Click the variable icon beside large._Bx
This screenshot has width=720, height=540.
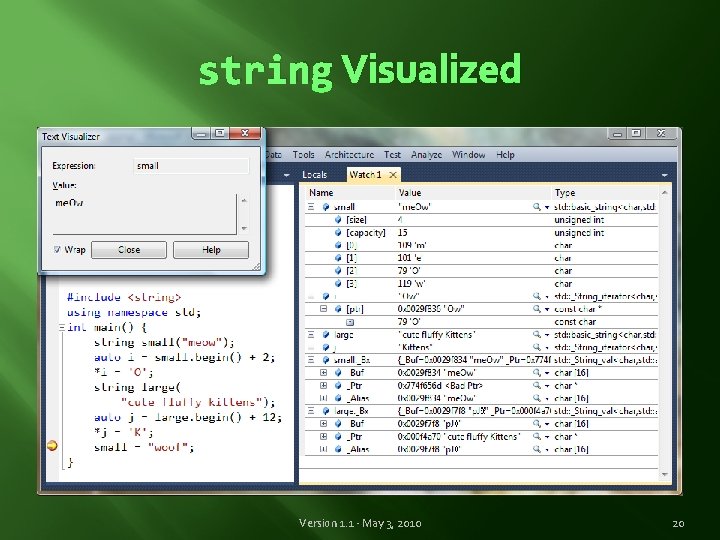(x=326, y=411)
